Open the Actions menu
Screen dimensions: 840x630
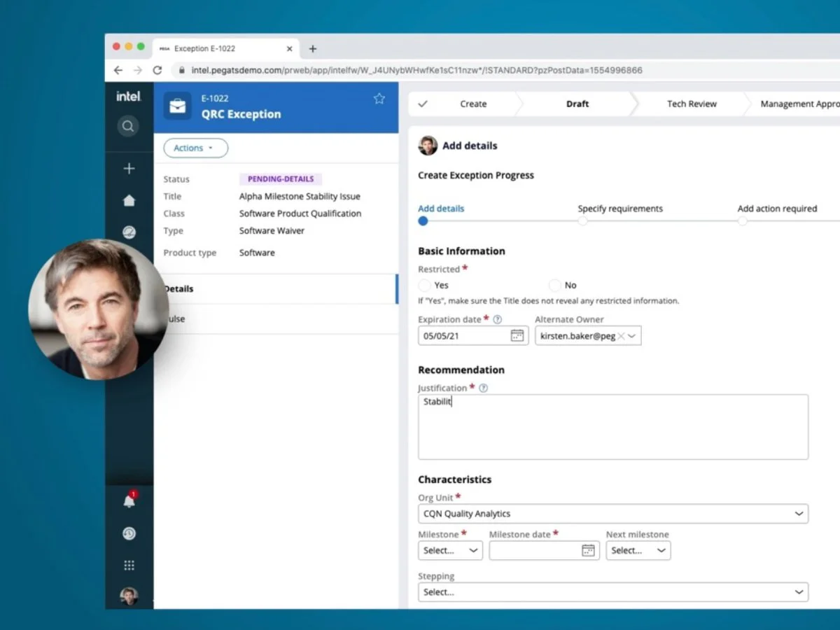point(195,148)
